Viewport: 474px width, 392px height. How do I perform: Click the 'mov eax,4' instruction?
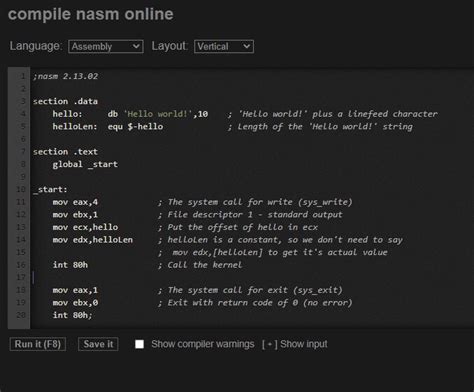point(75,202)
